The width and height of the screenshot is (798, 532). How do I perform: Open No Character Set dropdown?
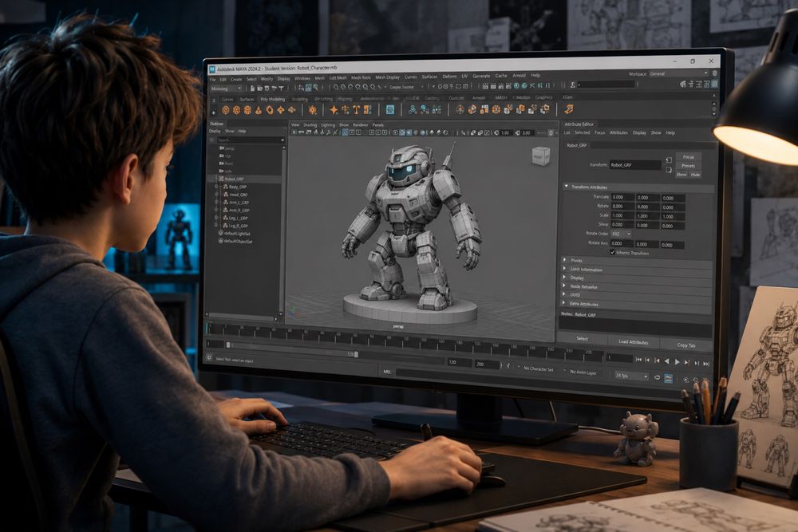click(x=536, y=368)
